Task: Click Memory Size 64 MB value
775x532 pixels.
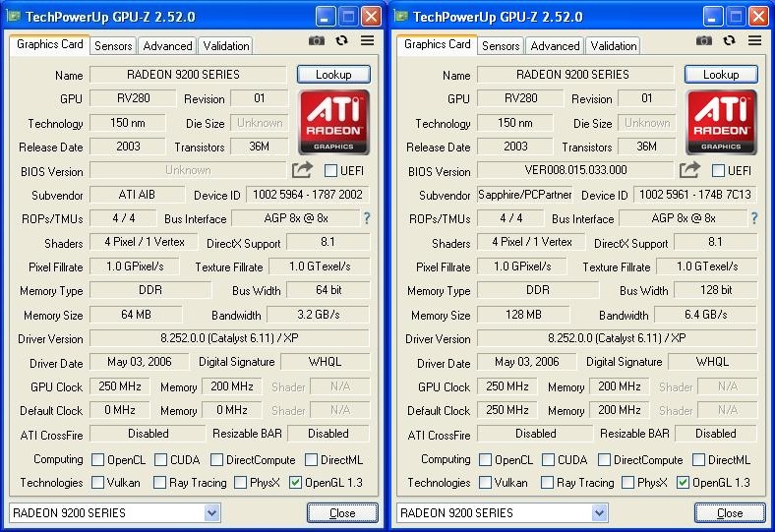Action: pyautogui.click(x=136, y=315)
